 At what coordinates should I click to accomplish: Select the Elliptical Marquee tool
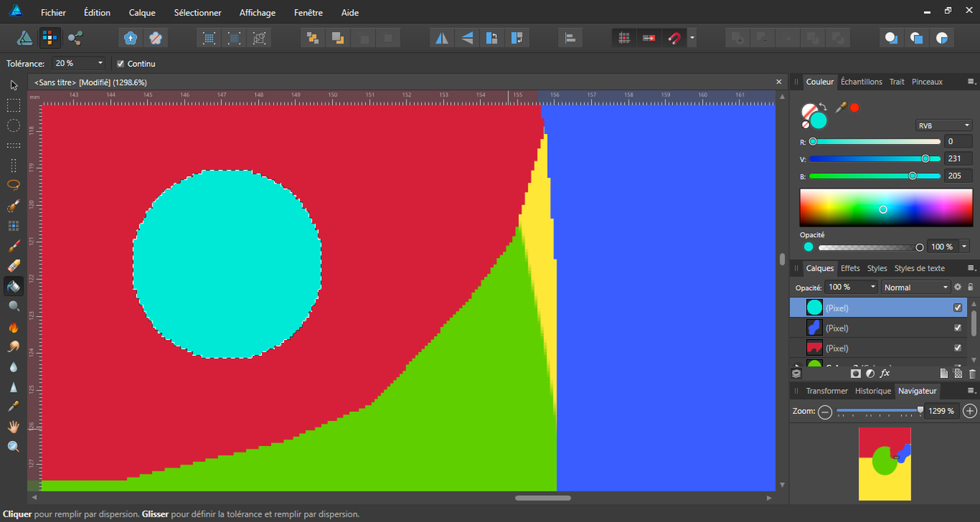[13, 125]
